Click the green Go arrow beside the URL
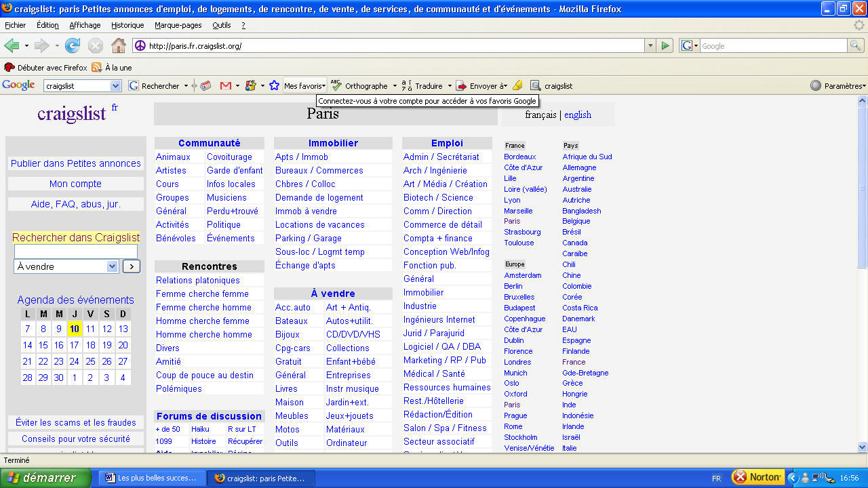 pos(665,46)
